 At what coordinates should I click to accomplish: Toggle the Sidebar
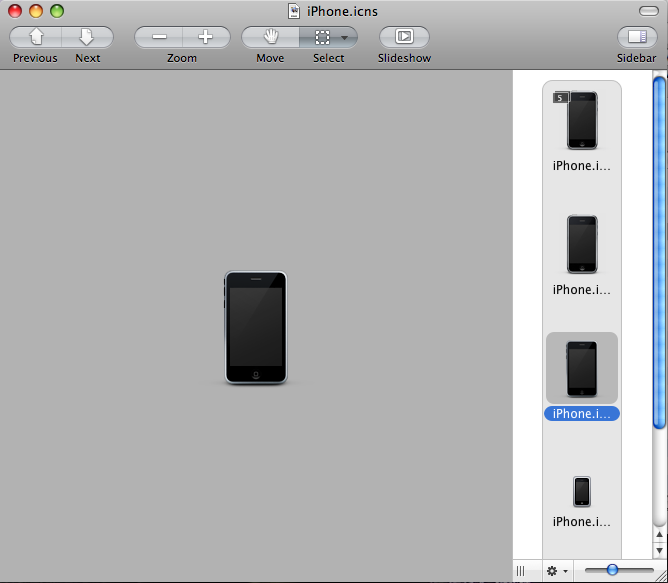click(637, 37)
